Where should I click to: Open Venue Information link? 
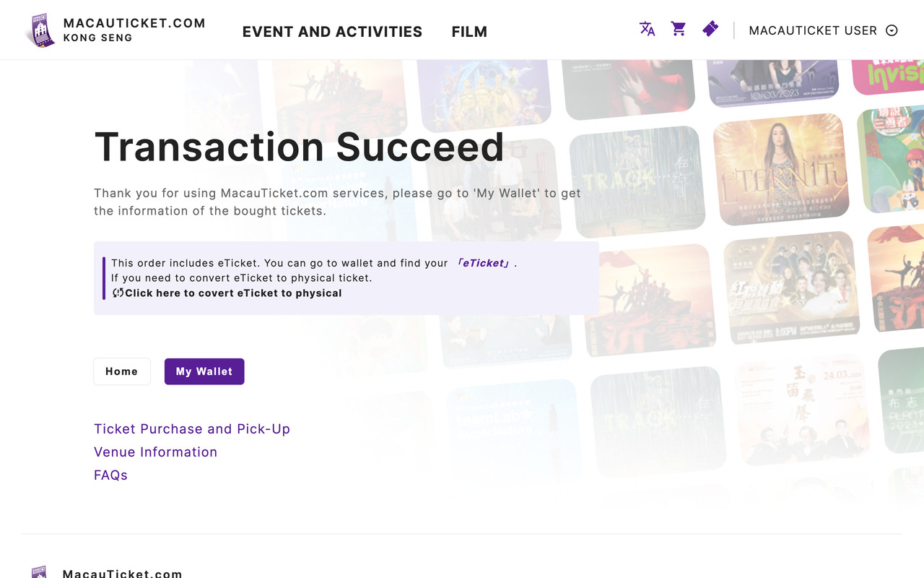click(x=155, y=452)
